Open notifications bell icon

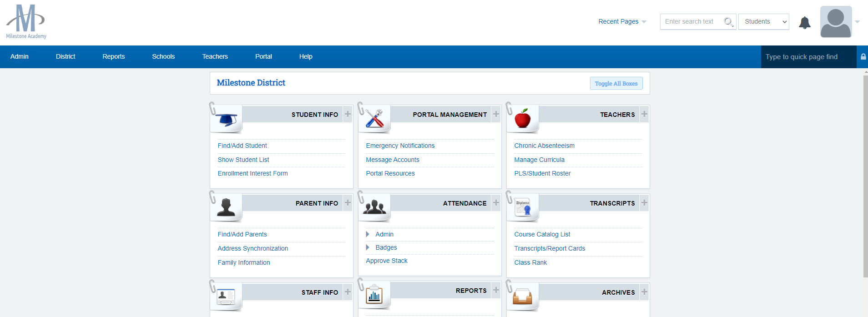(x=804, y=22)
